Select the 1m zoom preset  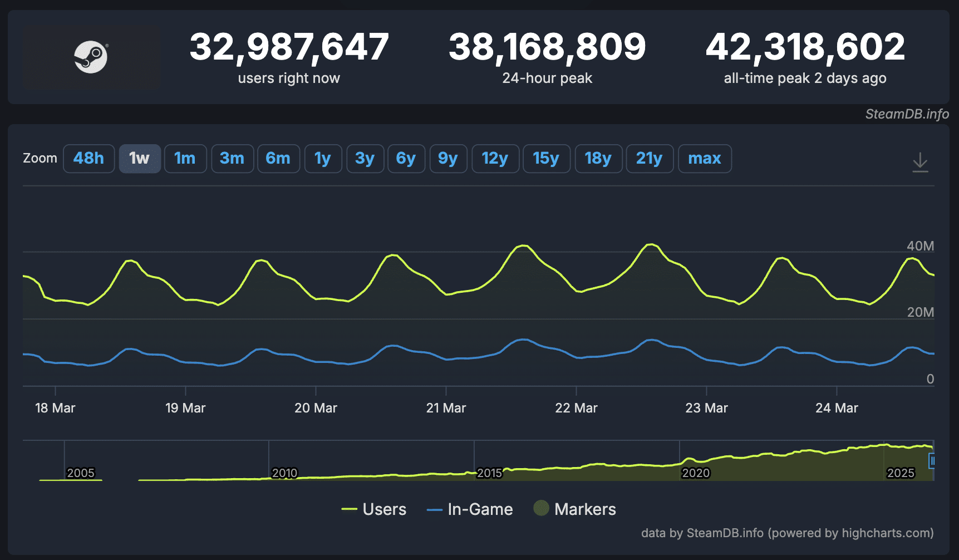185,159
